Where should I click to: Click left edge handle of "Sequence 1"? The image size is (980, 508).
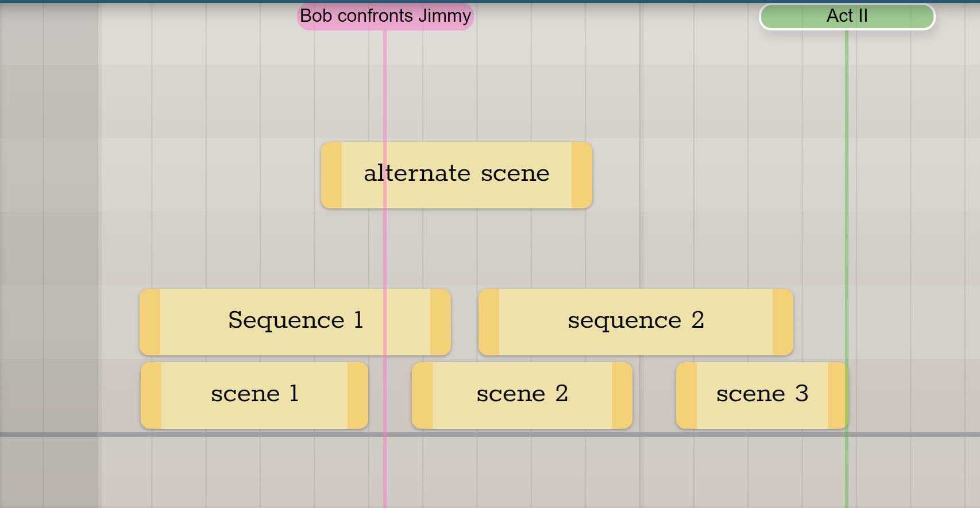tap(150, 322)
